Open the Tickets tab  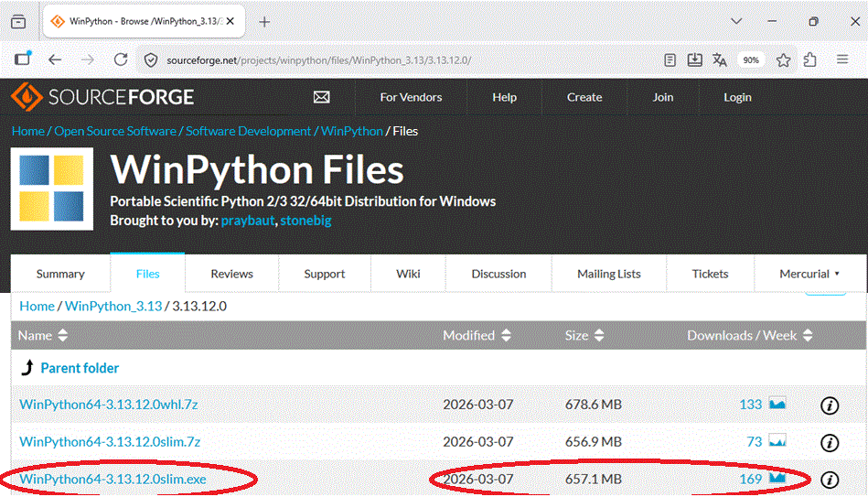710,274
